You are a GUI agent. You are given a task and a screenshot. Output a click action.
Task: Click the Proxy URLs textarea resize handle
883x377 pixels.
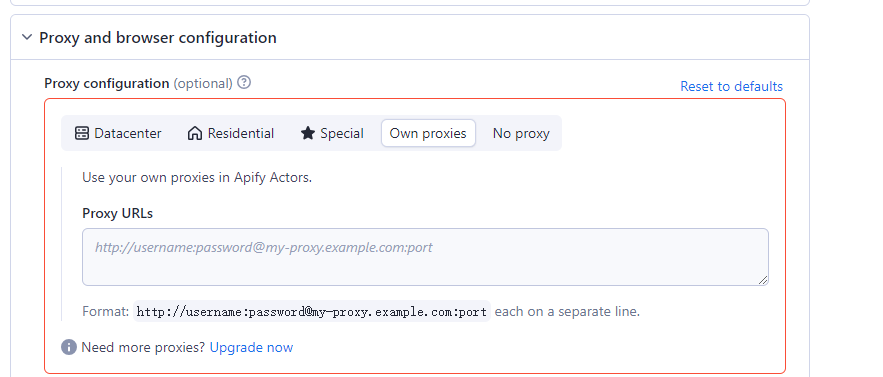pyautogui.click(x=762, y=280)
